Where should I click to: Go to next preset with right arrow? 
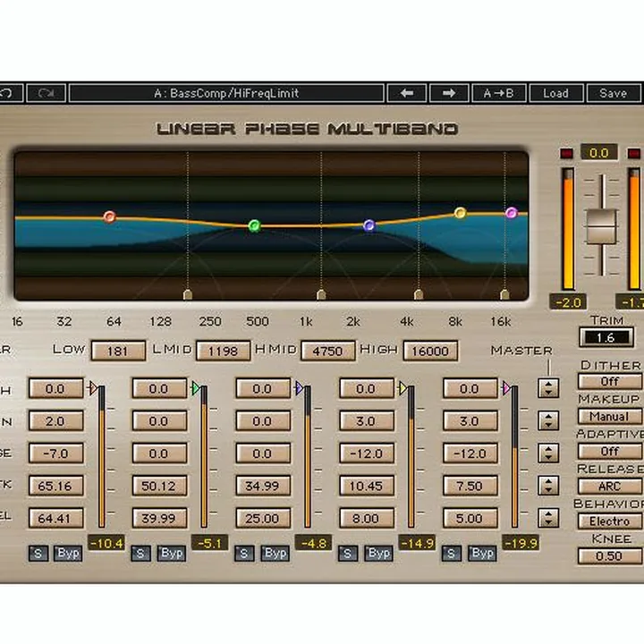click(449, 93)
